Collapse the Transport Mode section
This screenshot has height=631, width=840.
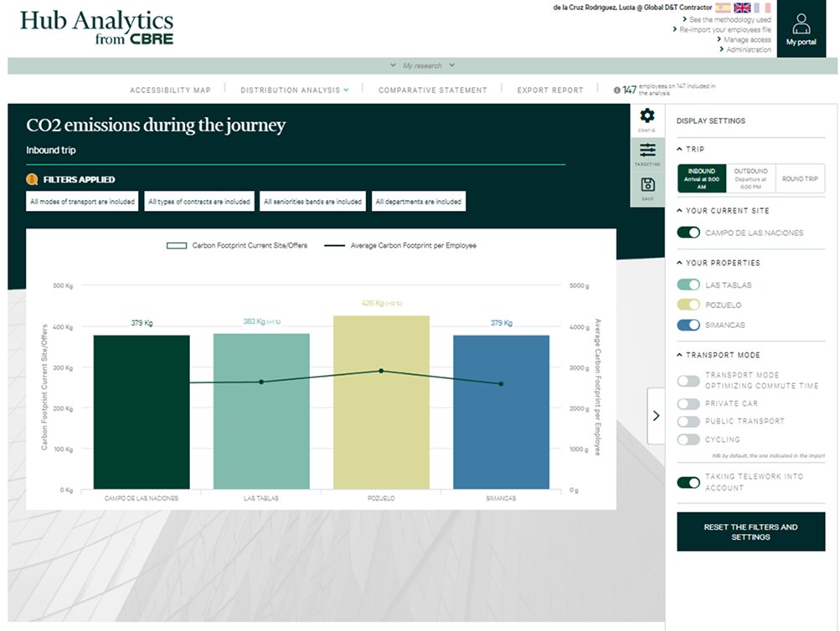pyautogui.click(x=679, y=355)
